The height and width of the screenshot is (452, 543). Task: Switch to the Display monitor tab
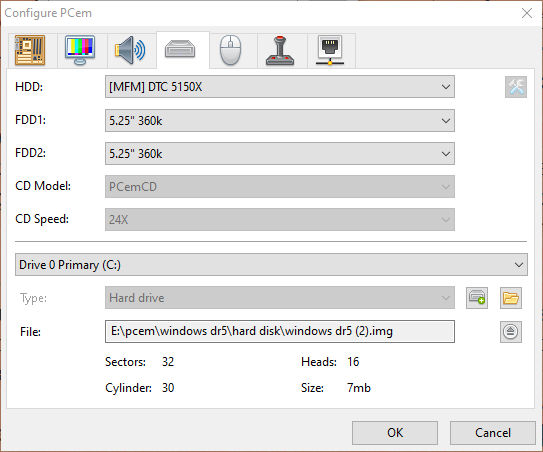click(80, 50)
